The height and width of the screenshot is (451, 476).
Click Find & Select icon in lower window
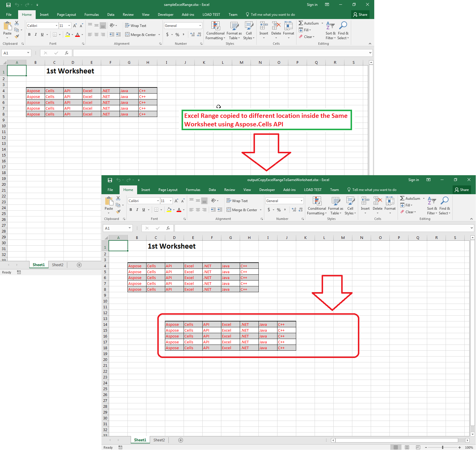(444, 201)
